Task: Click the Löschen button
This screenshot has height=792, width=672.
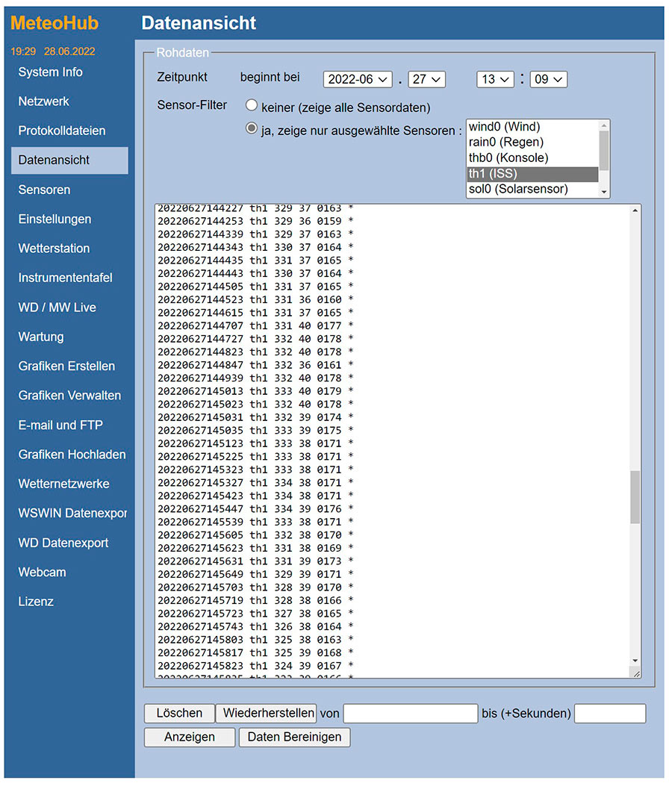Action: pos(179,714)
